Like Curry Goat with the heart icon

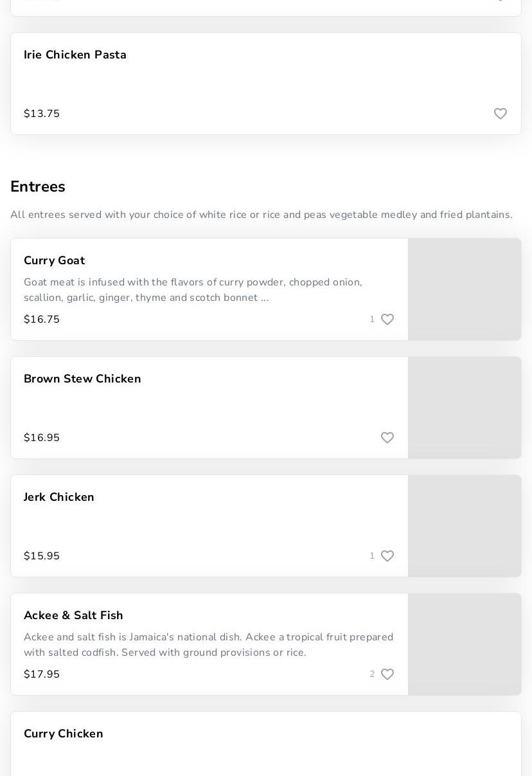(387, 320)
